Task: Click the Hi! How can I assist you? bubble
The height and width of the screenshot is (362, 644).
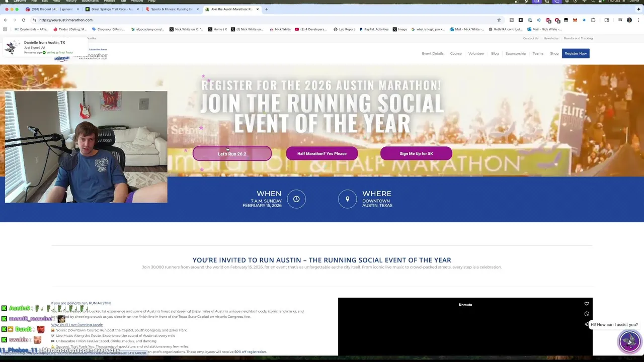Action: (x=614, y=325)
